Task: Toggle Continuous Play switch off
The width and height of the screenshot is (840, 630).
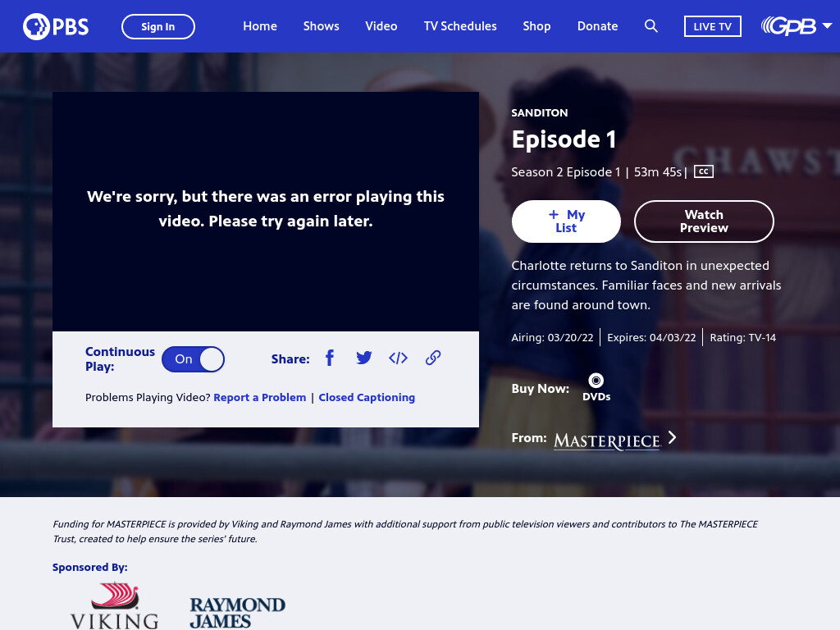Action: [193, 359]
